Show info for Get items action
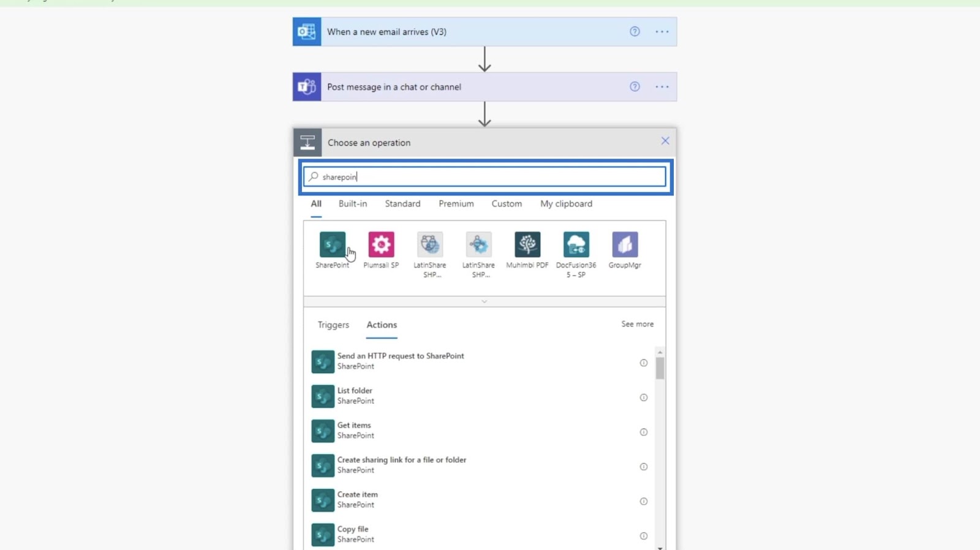980x550 pixels. [x=644, y=432]
